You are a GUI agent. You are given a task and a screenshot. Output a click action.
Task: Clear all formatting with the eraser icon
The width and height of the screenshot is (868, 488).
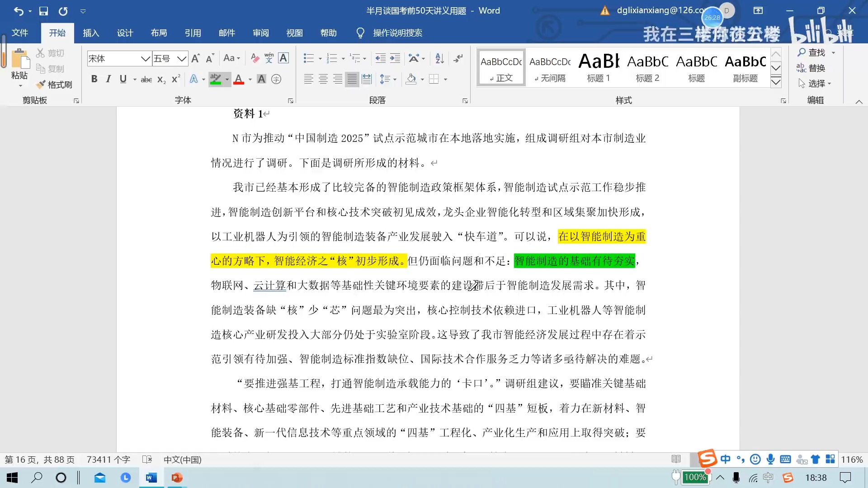point(255,58)
